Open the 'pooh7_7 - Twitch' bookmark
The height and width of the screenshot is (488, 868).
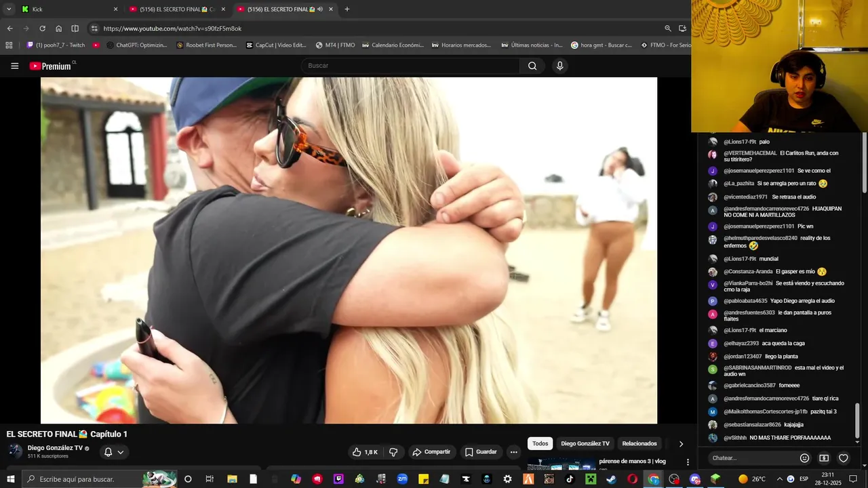[x=56, y=45]
